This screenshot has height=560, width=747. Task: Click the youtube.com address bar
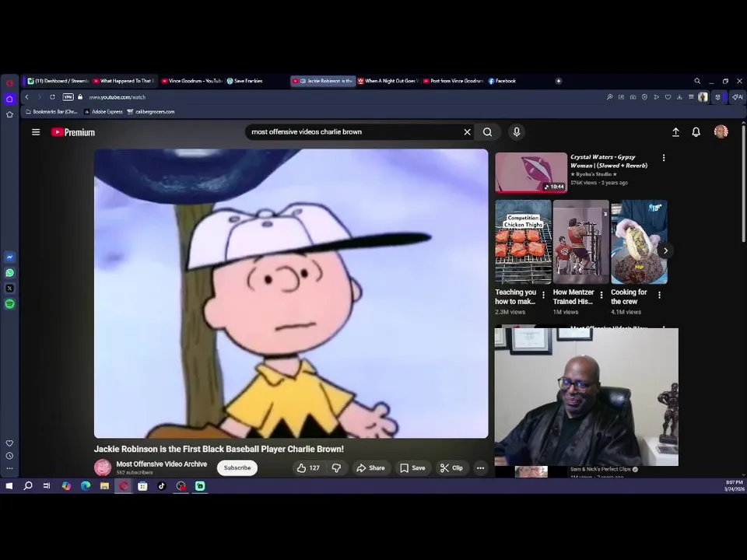[x=334, y=97]
